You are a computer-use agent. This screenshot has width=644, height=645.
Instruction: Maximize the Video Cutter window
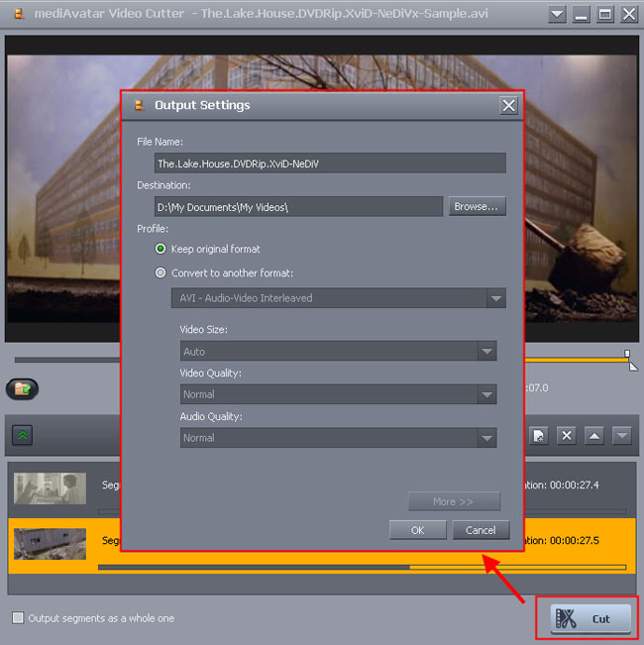pyautogui.click(x=605, y=15)
